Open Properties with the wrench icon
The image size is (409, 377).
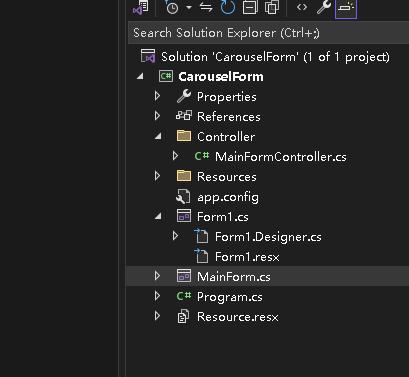point(324,7)
